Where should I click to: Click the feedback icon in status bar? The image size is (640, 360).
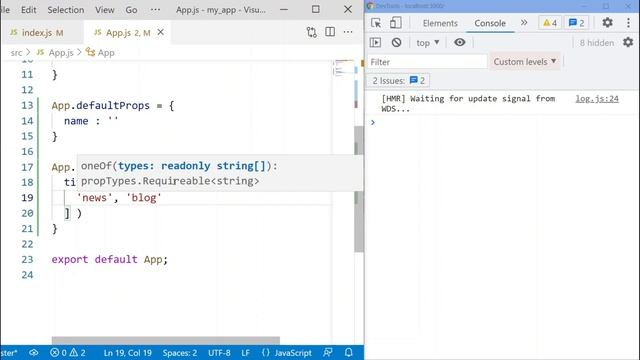[x=327, y=353]
